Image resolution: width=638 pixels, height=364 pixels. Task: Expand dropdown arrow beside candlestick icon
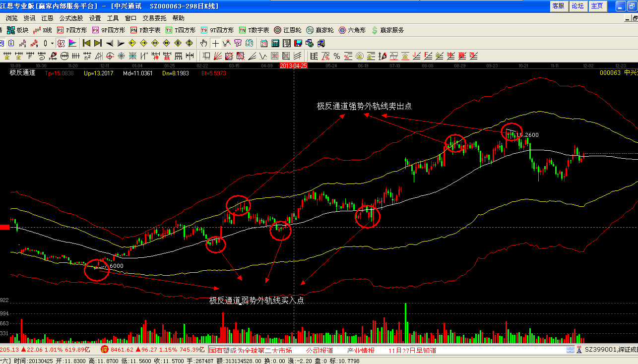click(52, 43)
